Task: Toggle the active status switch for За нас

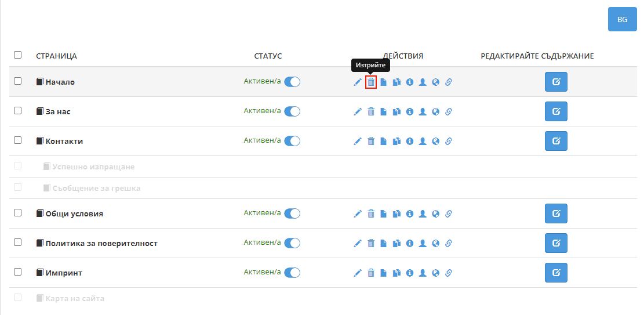Action: coord(292,111)
